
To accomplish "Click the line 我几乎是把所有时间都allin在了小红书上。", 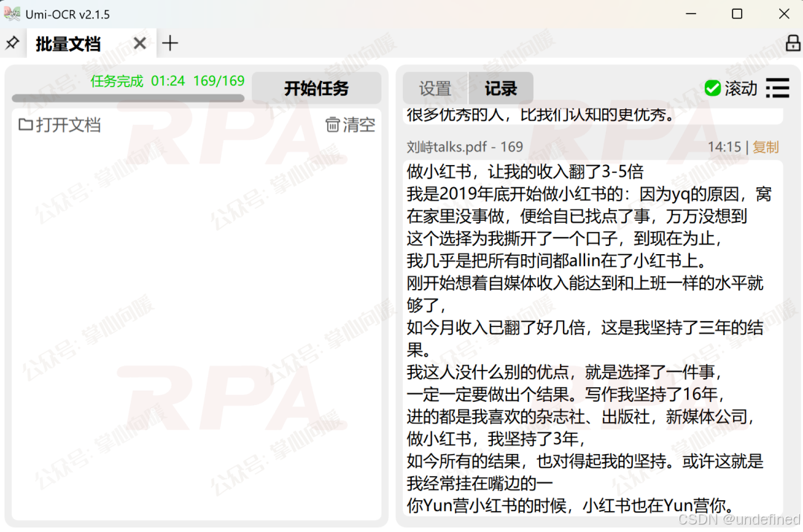I will tap(557, 261).
